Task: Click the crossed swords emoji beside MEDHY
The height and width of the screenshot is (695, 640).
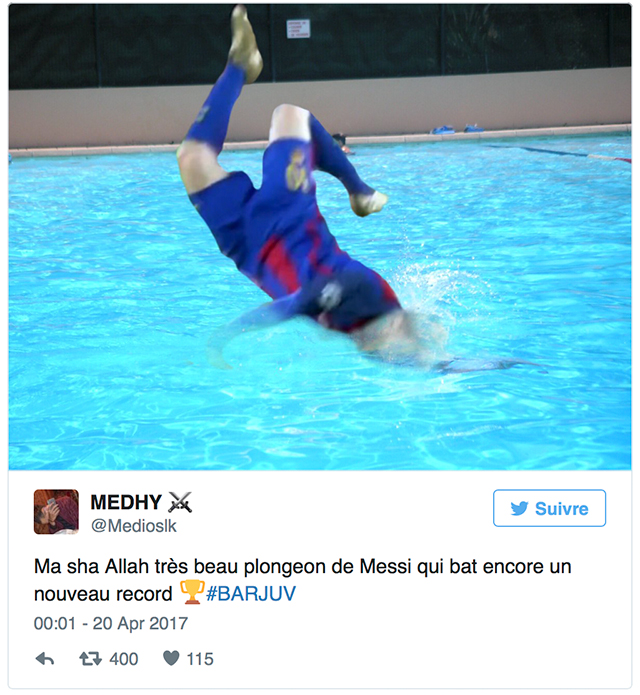Action: (x=180, y=502)
